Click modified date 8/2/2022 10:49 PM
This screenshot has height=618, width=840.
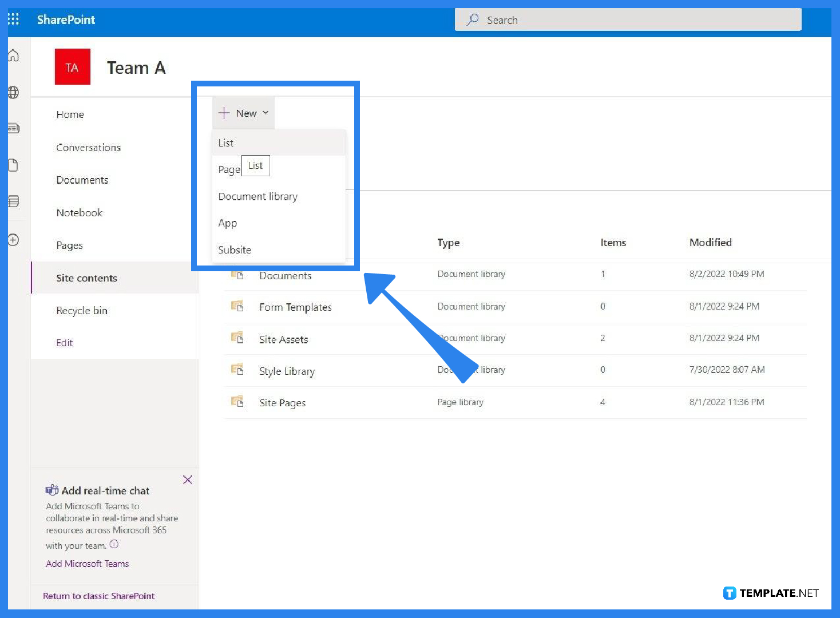[x=726, y=274]
